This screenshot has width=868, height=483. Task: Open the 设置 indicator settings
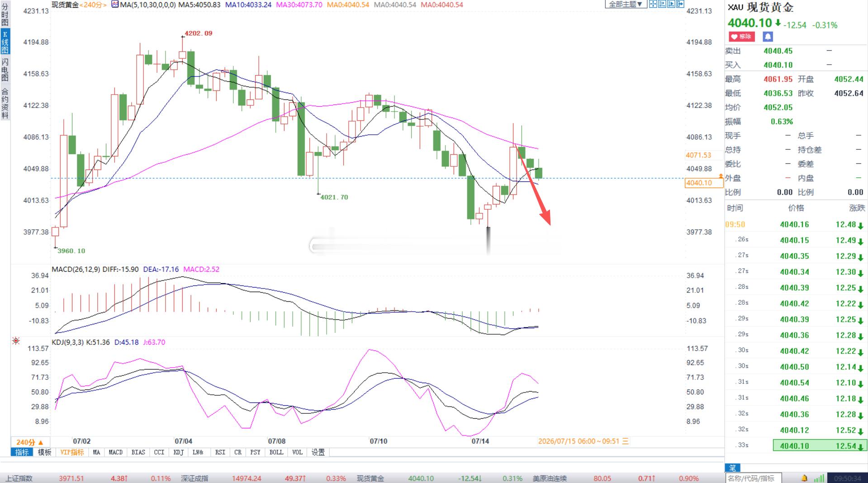click(x=318, y=452)
